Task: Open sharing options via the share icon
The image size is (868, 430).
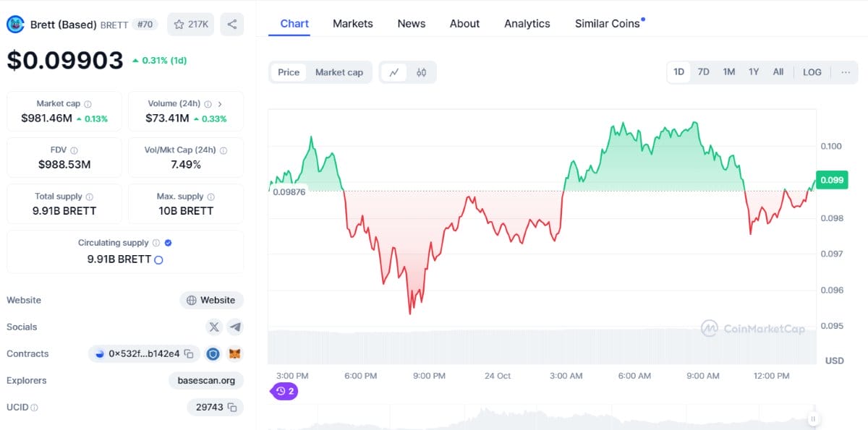Action: pyautogui.click(x=231, y=24)
